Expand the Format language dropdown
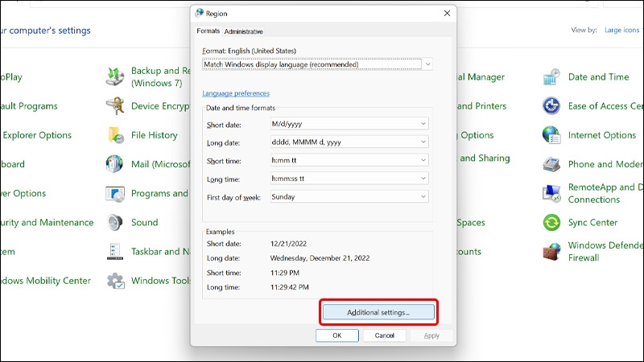 pyautogui.click(x=428, y=64)
